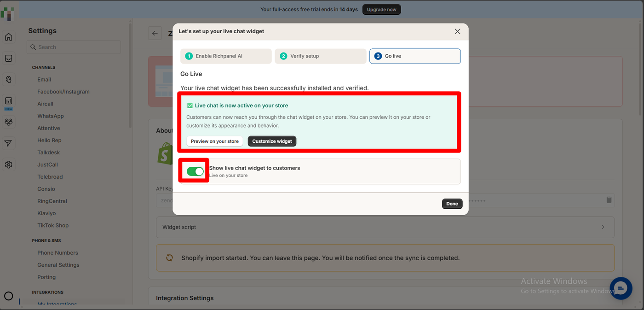Click the clipboard copy icon beside API key
Screen dimensions: 644x310
pyautogui.click(x=609, y=200)
